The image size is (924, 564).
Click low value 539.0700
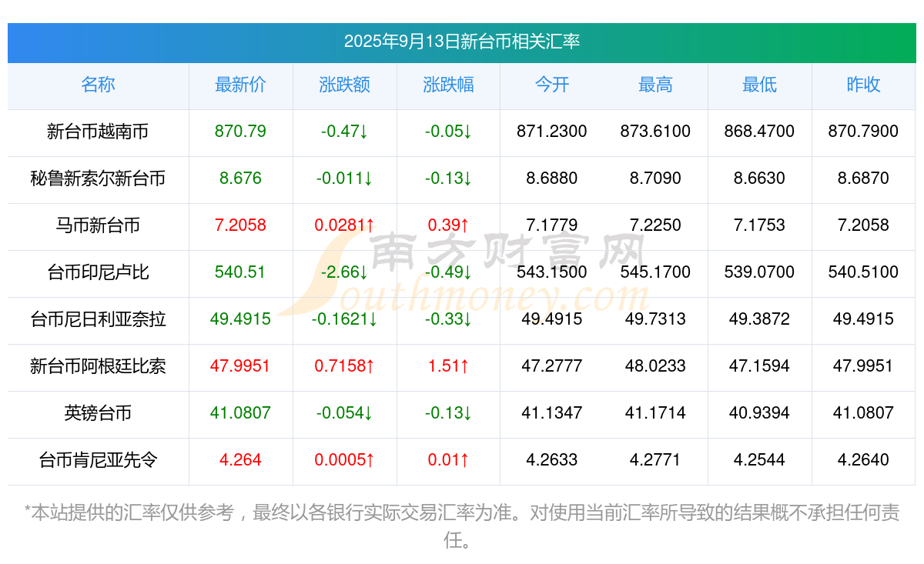pos(759,272)
